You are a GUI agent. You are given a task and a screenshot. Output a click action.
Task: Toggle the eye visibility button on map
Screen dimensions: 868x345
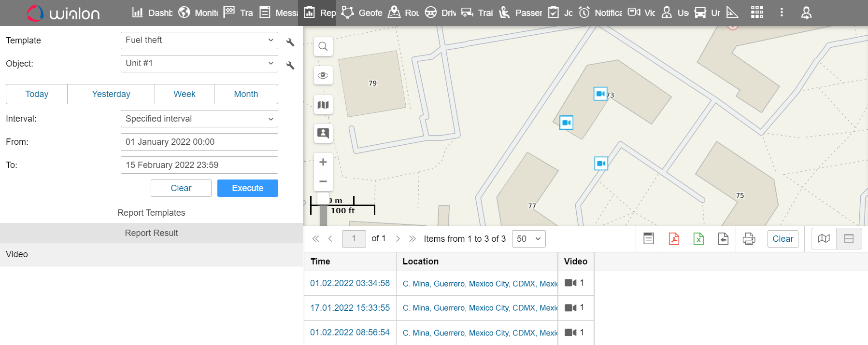pyautogui.click(x=323, y=75)
